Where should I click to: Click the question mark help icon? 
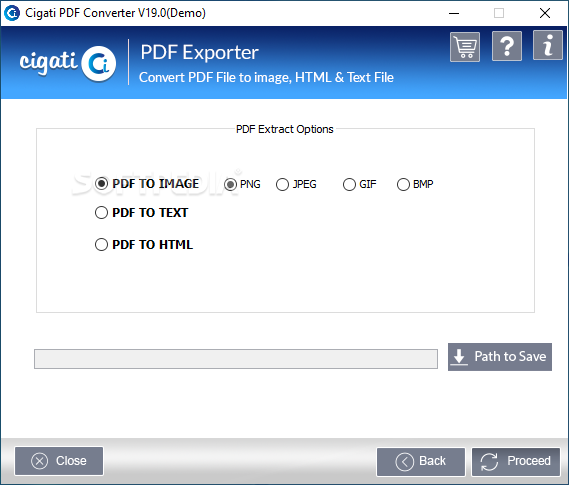507,46
